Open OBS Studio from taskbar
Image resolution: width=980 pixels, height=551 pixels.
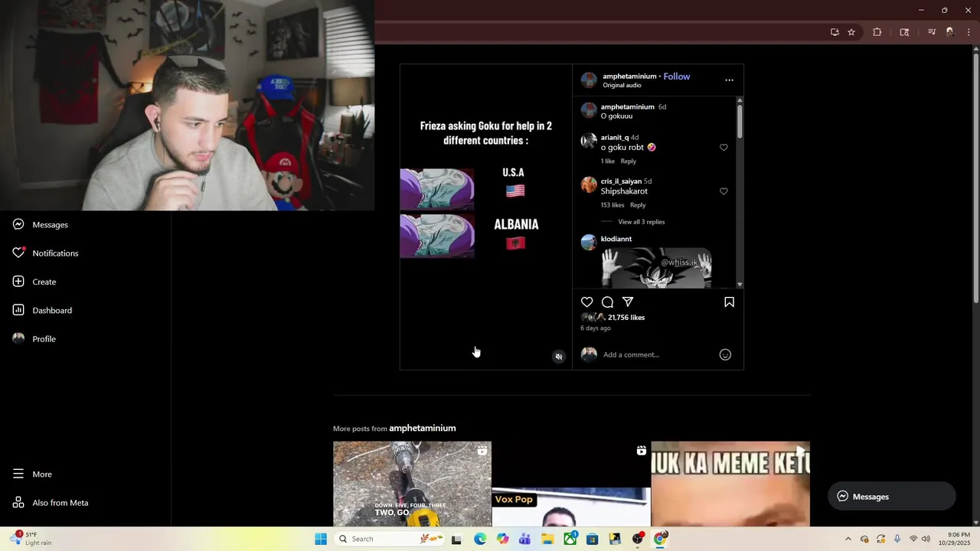(638, 540)
